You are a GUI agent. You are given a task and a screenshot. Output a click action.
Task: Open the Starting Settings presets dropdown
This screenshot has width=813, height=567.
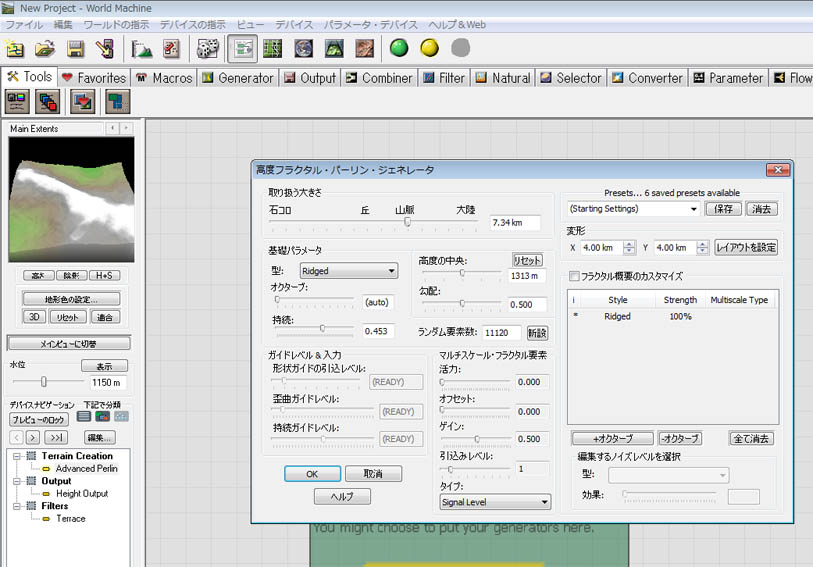[x=633, y=209]
